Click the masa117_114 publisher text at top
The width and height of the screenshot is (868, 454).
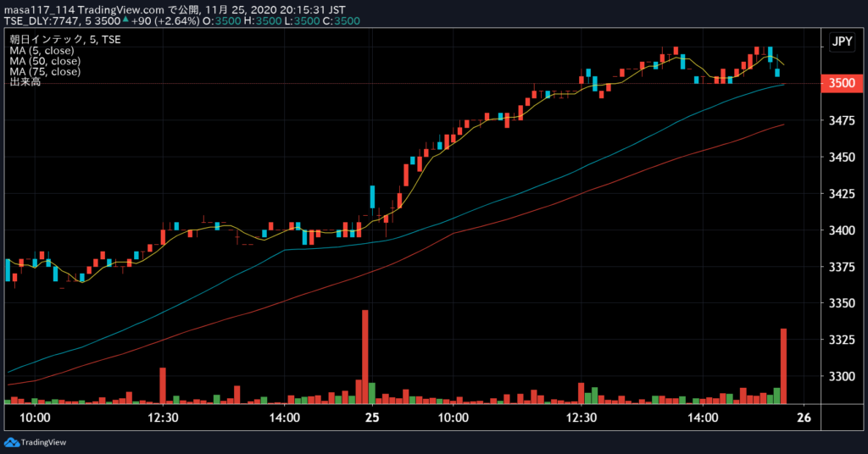tap(39, 10)
